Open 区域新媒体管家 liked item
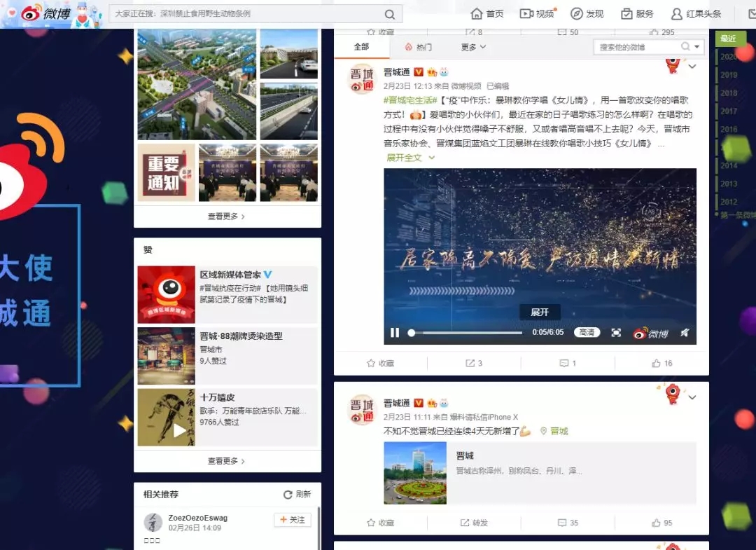The height and width of the screenshot is (550, 756). click(x=227, y=294)
